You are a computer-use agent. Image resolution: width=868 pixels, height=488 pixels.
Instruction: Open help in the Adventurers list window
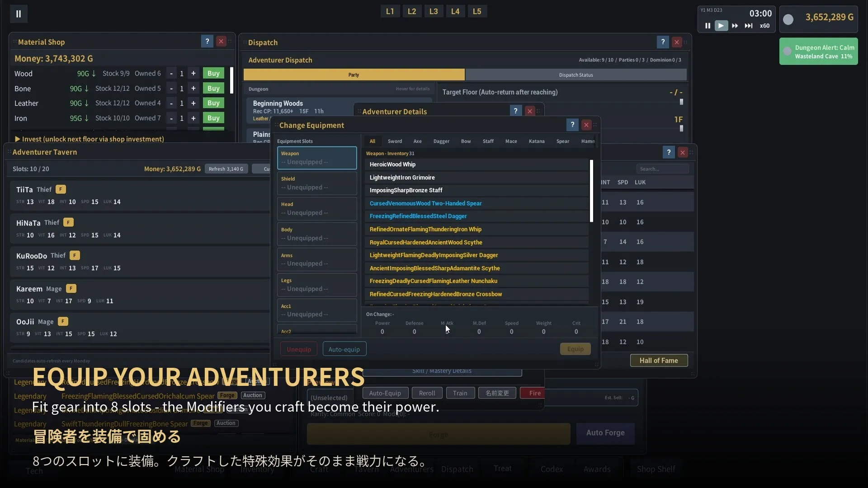[x=669, y=152]
